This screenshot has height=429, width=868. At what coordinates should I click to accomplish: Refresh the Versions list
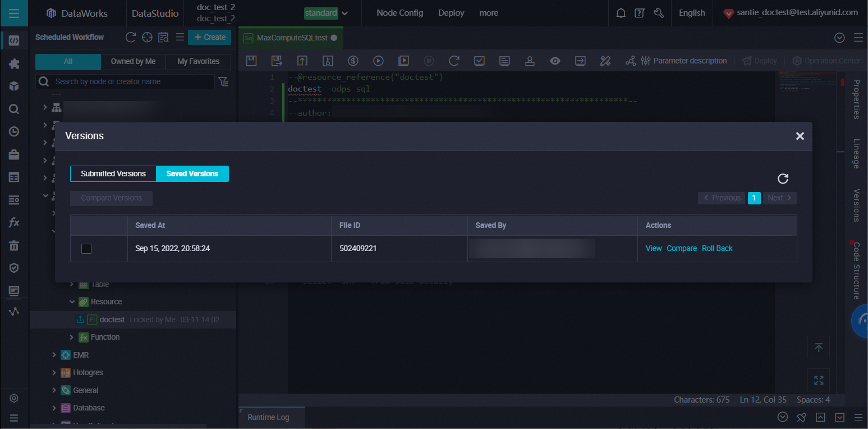tap(783, 179)
